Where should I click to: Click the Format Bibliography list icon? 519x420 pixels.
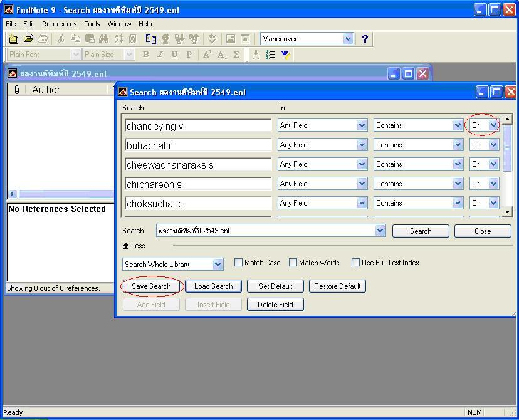point(270,55)
